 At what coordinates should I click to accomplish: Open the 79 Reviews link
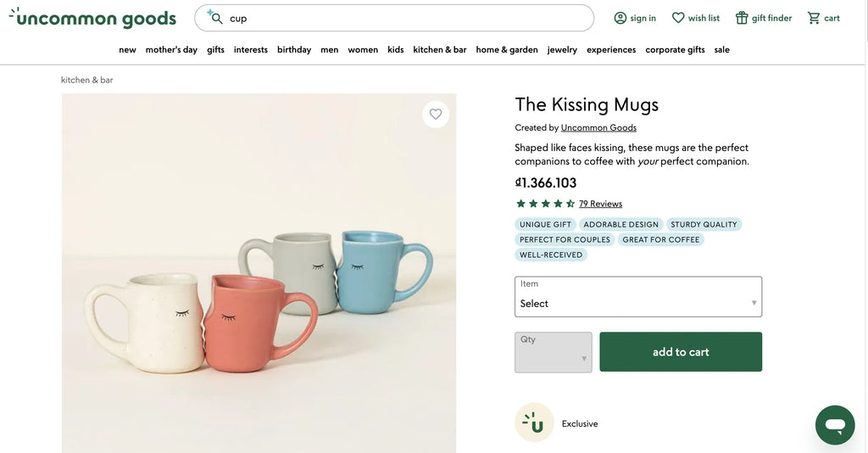600,204
